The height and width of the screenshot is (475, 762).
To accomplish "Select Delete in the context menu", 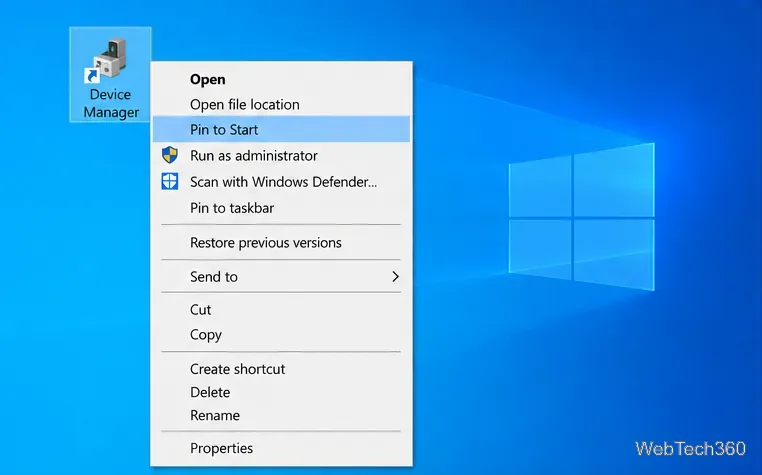I will 281,392.
